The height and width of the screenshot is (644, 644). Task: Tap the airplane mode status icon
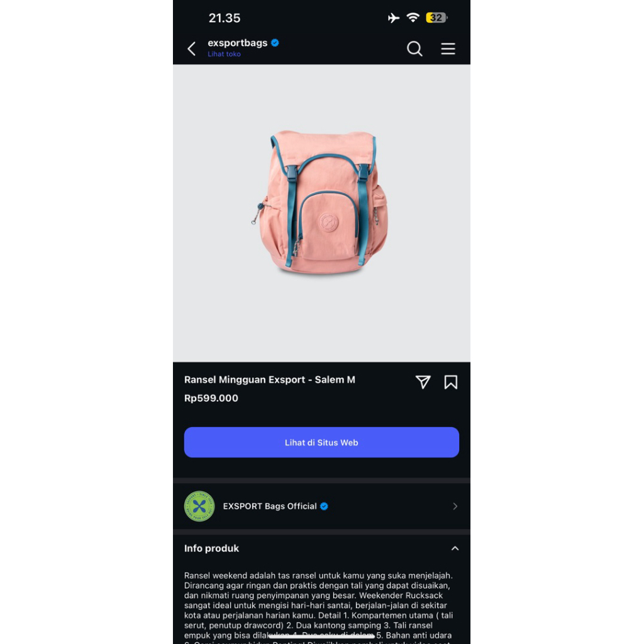[x=394, y=18]
